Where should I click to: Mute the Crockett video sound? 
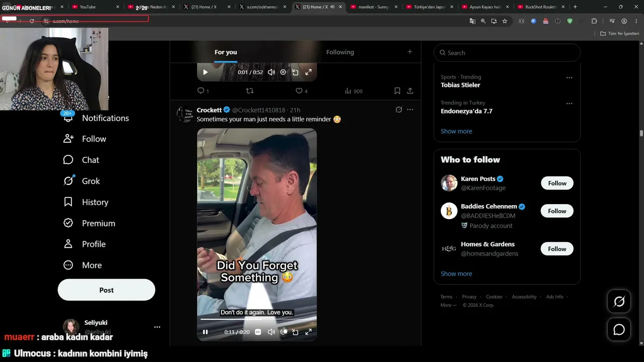(x=271, y=332)
